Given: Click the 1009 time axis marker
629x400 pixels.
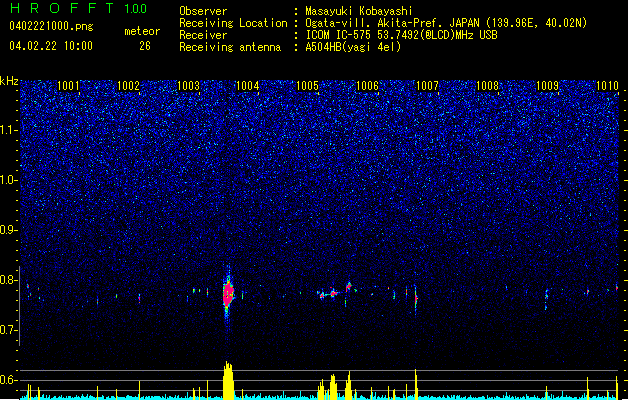Looking at the screenshot, I should point(548,86).
